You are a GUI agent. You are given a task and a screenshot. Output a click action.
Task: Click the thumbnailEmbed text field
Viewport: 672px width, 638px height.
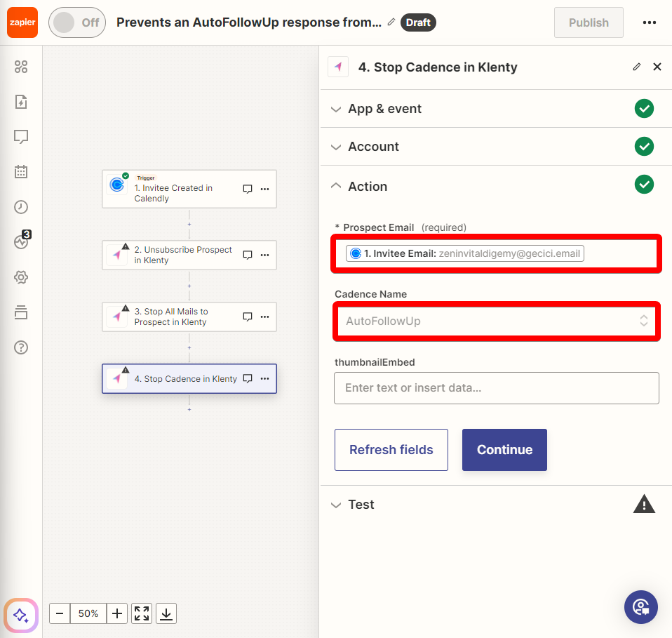[x=497, y=388]
